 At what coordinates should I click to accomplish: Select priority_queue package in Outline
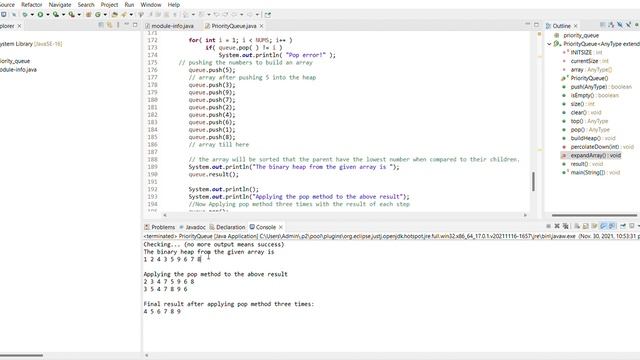(581, 36)
